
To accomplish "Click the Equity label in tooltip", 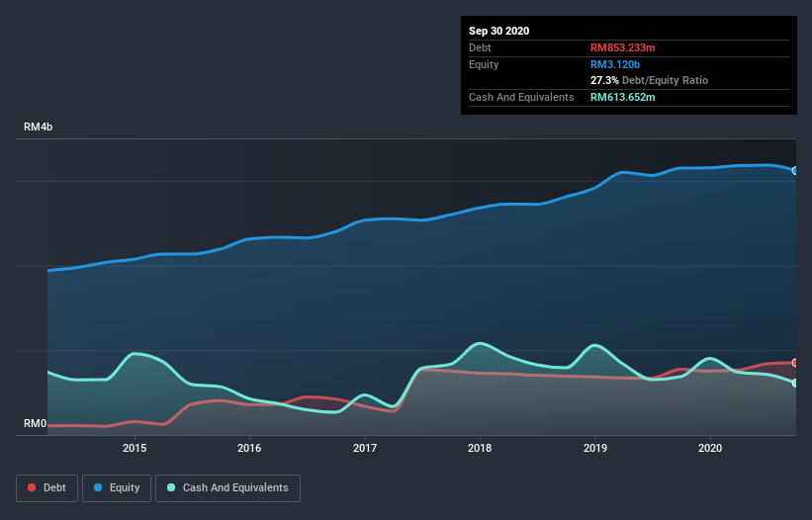I will click(x=484, y=64).
